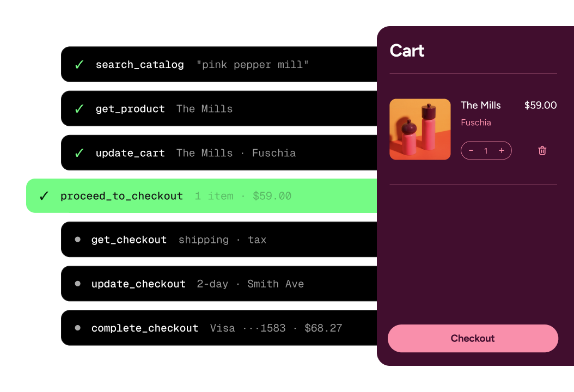Viewport: 574px width, 392px height.
Task: Click the green check beside search_catalog
Action: click(79, 65)
